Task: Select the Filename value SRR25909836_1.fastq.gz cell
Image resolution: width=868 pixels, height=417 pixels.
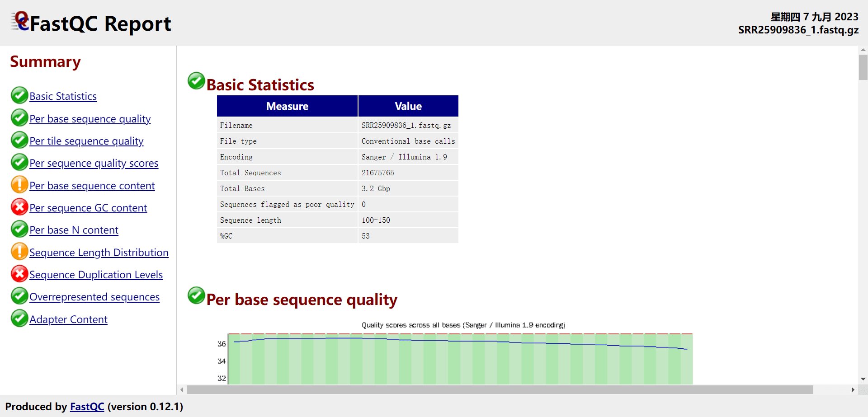Action: 408,125
